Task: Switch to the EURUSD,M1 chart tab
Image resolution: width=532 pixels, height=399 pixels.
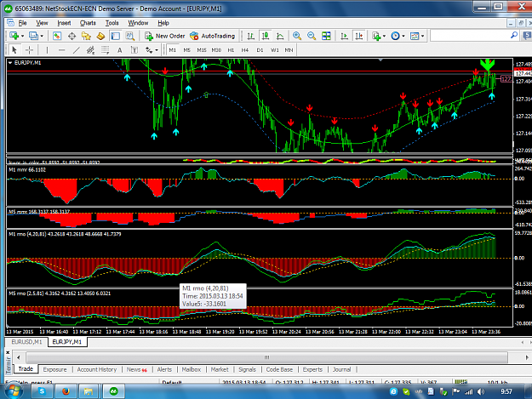Action: pyautogui.click(x=26, y=342)
